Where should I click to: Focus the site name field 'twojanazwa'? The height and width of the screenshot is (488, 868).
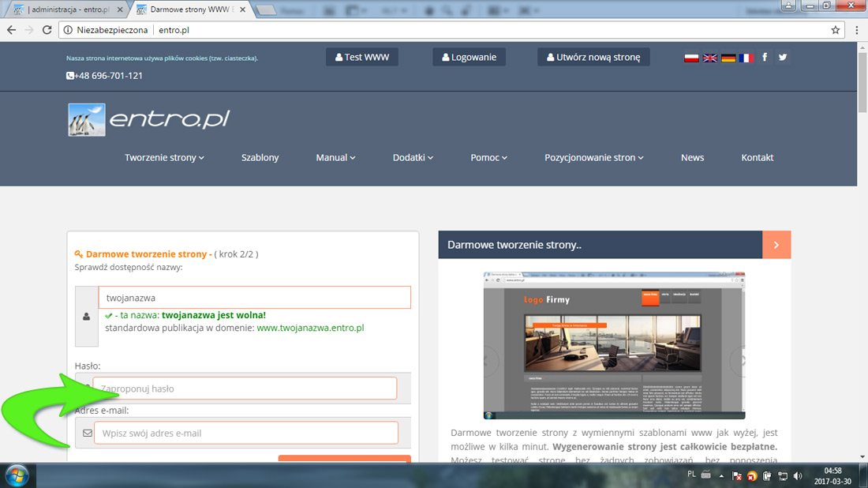click(255, 298)
